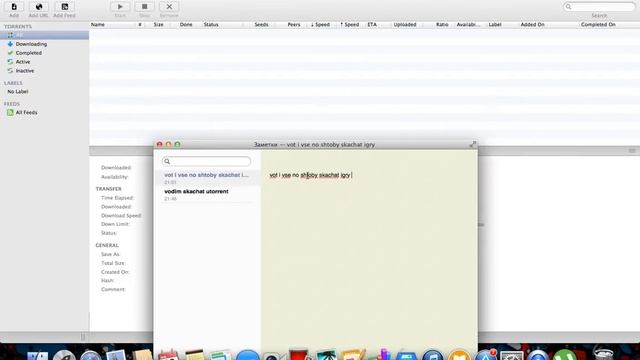Sort by the Label column header
This screenshot has width=640, height=360.
click(x=495, y=24)
